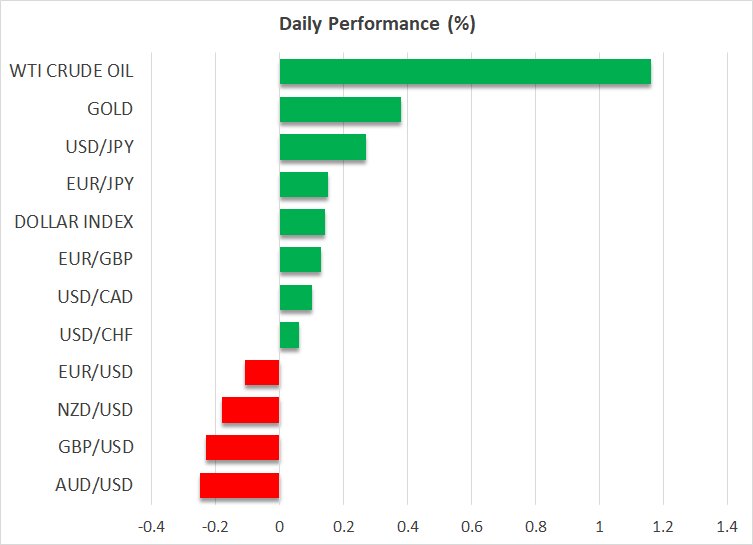The width and height of the screenshot is (753, 545).
Task: Click the Daily Performance (%) chart title
Action: tap(376, 24)
